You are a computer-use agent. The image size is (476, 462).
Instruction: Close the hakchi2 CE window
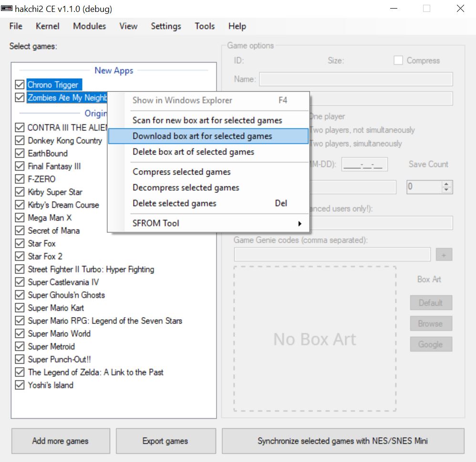coord(460,9)
